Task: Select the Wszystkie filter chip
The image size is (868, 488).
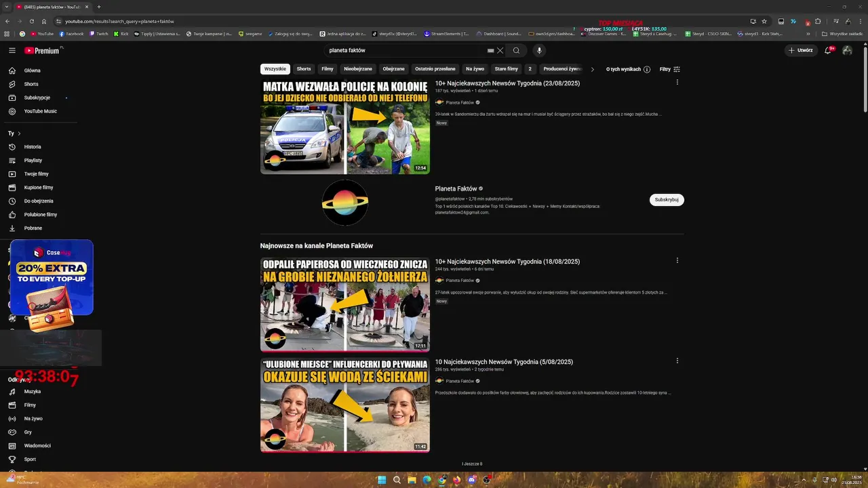Action: pos(275,69)
